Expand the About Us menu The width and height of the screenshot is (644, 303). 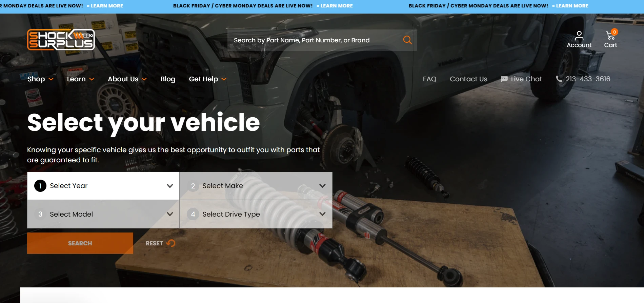coord(127,79)
